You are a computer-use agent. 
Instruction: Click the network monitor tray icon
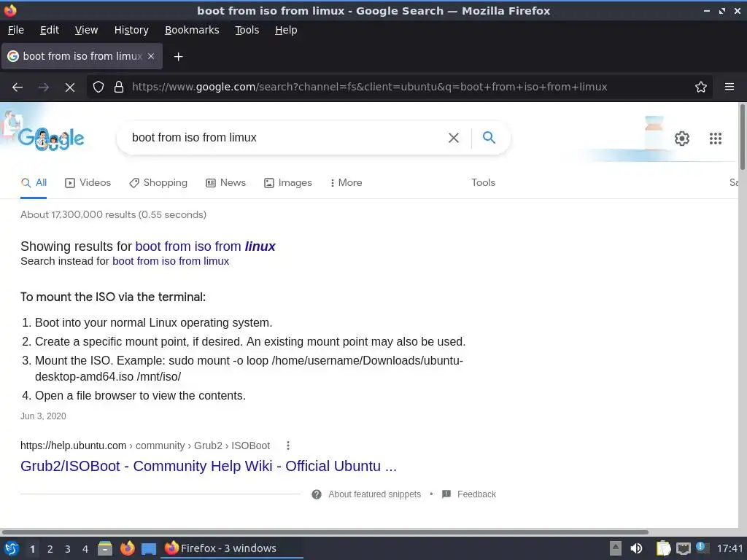683,548
